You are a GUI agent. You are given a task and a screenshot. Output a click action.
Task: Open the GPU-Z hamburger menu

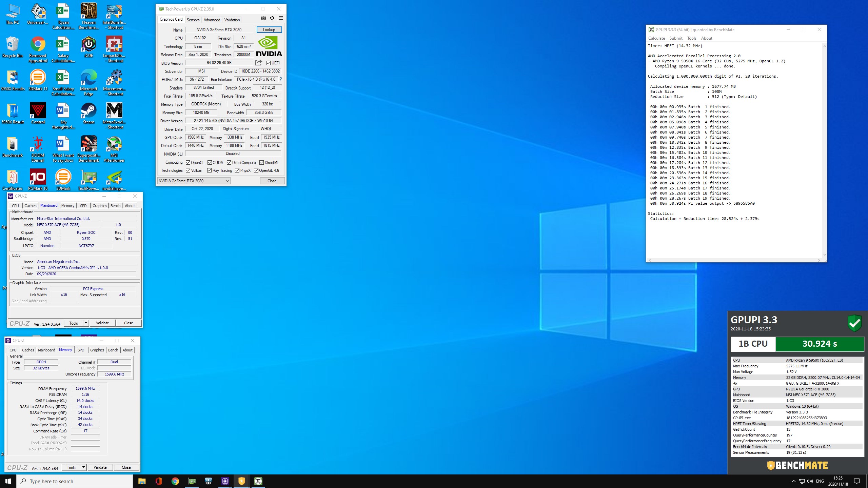pyautogui.click(x=281, y=18)
